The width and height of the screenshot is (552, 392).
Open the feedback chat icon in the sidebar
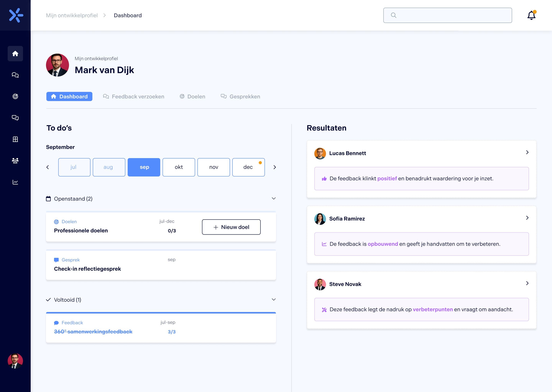tap(15, 75)
